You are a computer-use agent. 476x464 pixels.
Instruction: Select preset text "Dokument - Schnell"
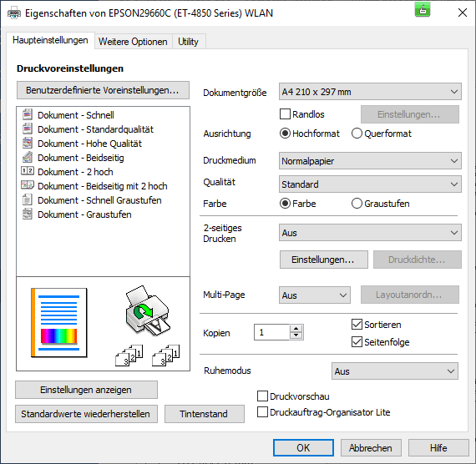76,115
